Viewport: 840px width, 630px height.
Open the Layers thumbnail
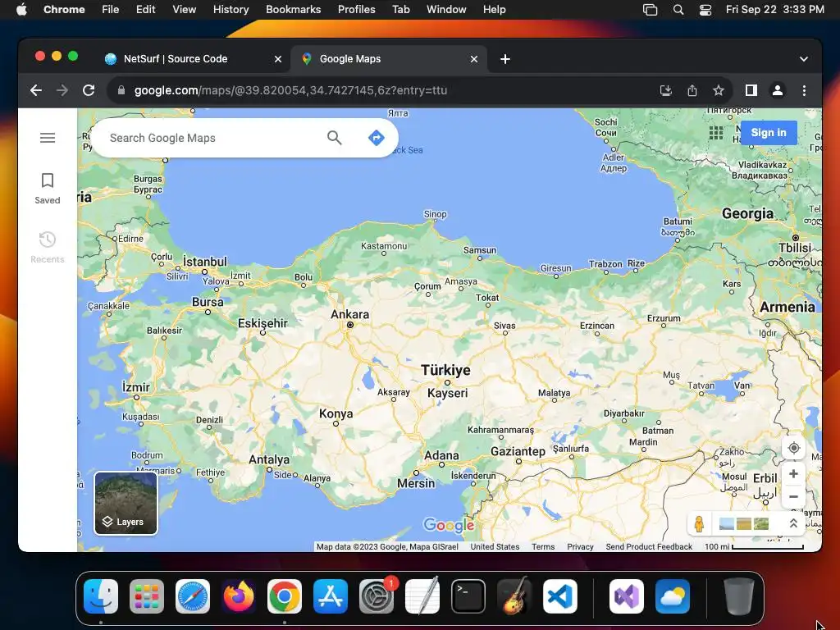coord(126,503)
